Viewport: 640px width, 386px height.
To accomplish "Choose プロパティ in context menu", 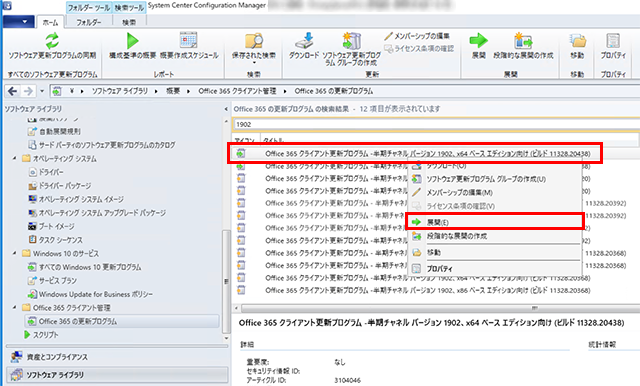I will (x=495, y=269).
